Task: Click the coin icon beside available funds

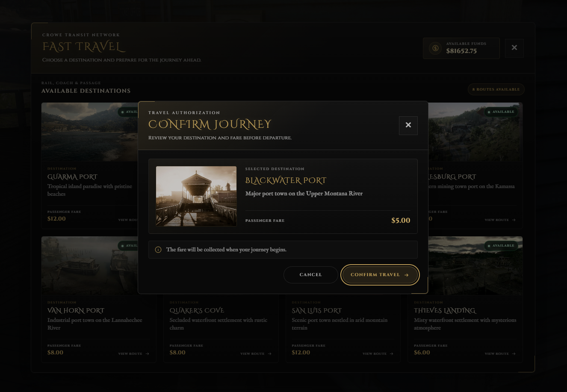Action: click(435, 48)
